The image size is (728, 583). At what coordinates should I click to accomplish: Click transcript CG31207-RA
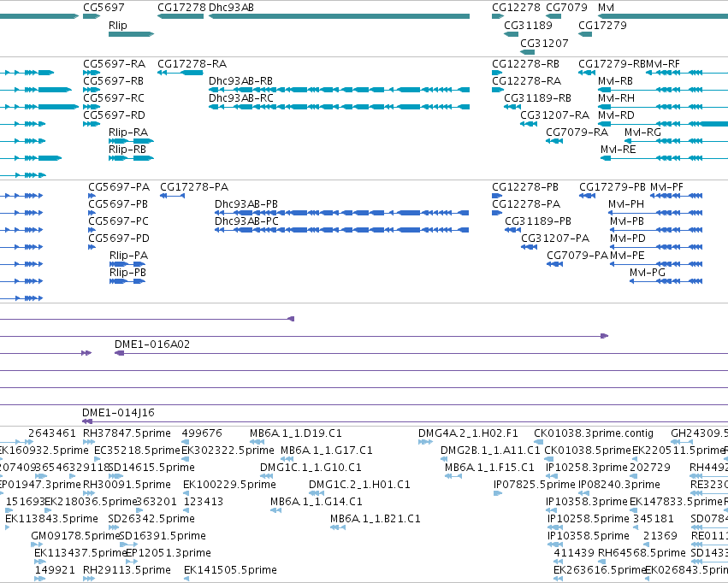529,124
